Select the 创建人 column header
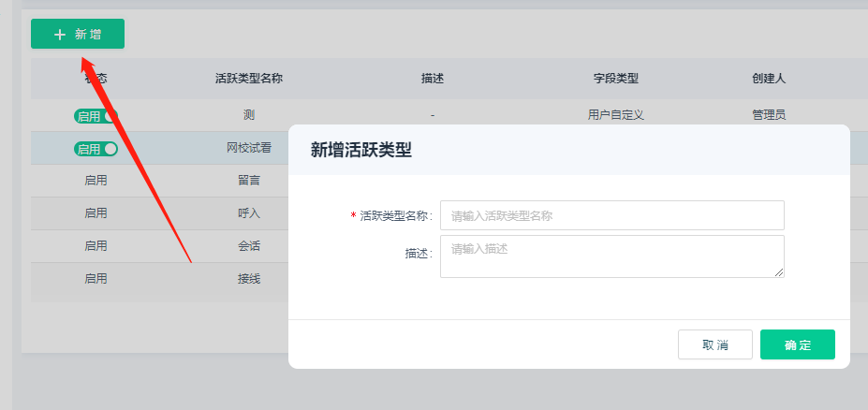868x410 pixels. pyautogui.click(x=768, y=79)
